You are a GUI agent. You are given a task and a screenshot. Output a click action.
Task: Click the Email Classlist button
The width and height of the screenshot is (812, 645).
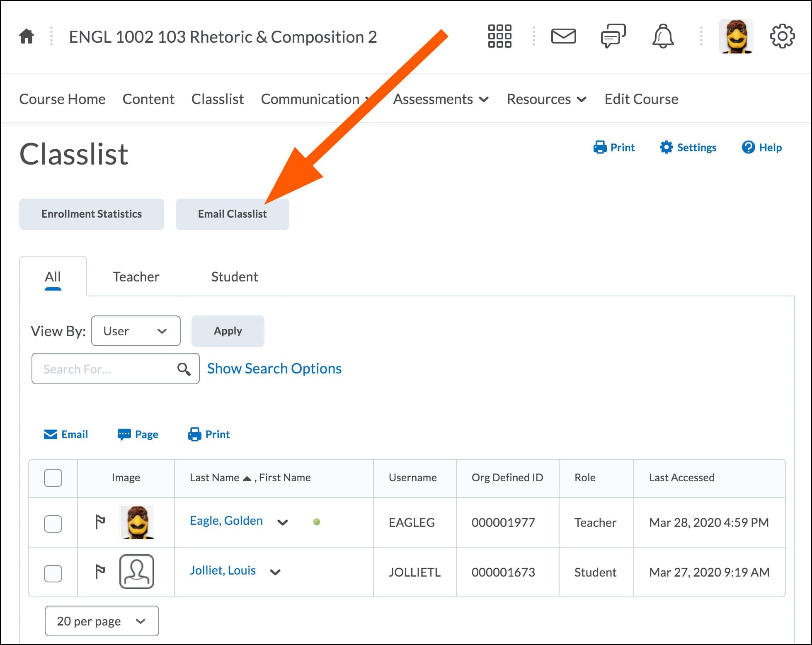(x=232, y=214)
